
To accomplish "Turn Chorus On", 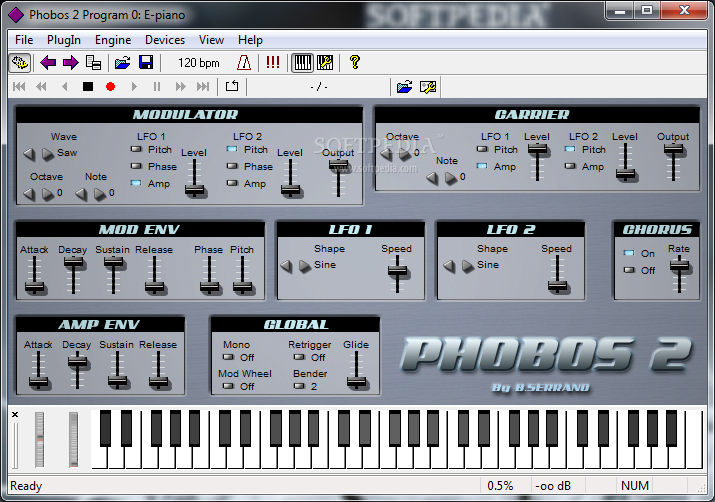I will pyautogui.click(x=629, y=253).
